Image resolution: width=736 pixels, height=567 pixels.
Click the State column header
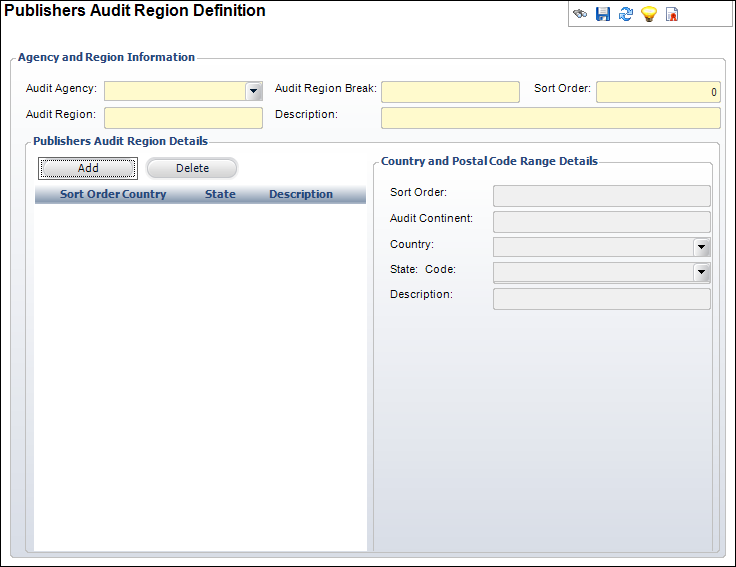click(x=220, y=194)
